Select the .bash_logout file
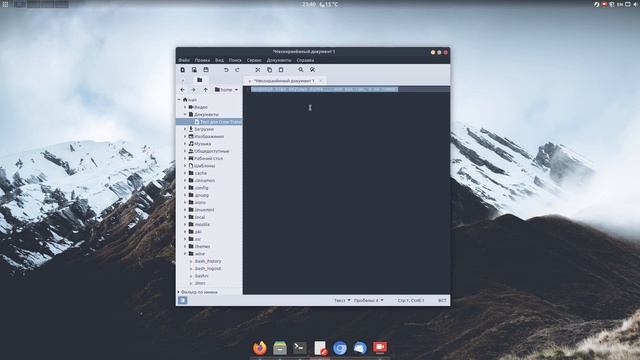The width and height of the screenshot is (640, 360). (x=209, y=269)
